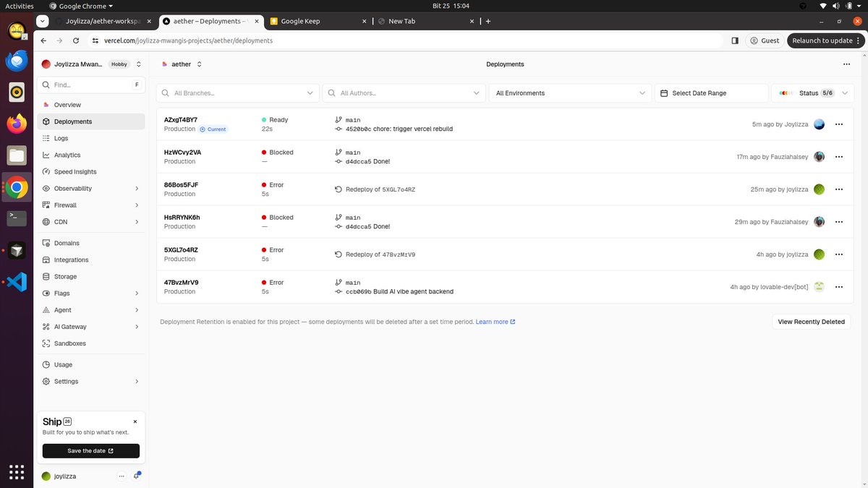Expand the Settings submenu chevron
The image size is (868, 488).
coord(137,381)
